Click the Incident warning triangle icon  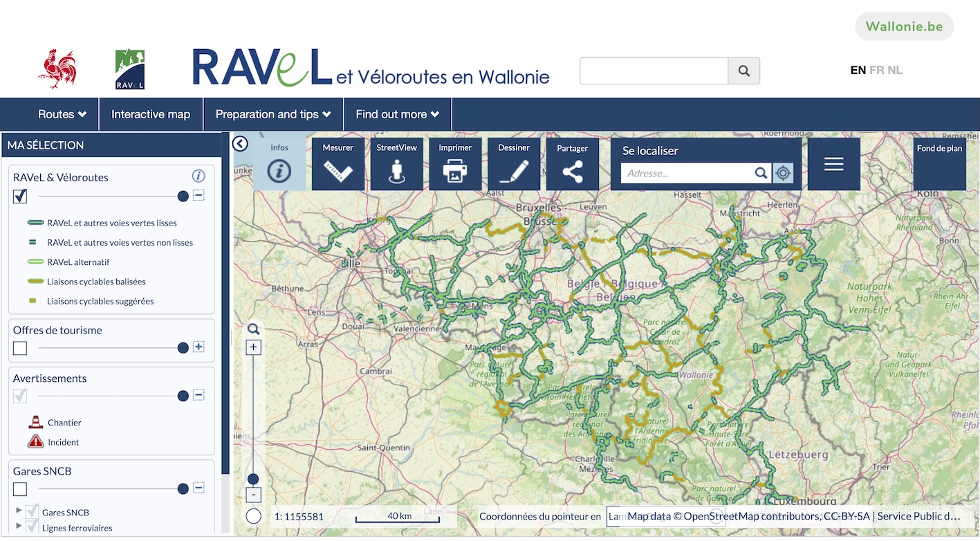35,441
